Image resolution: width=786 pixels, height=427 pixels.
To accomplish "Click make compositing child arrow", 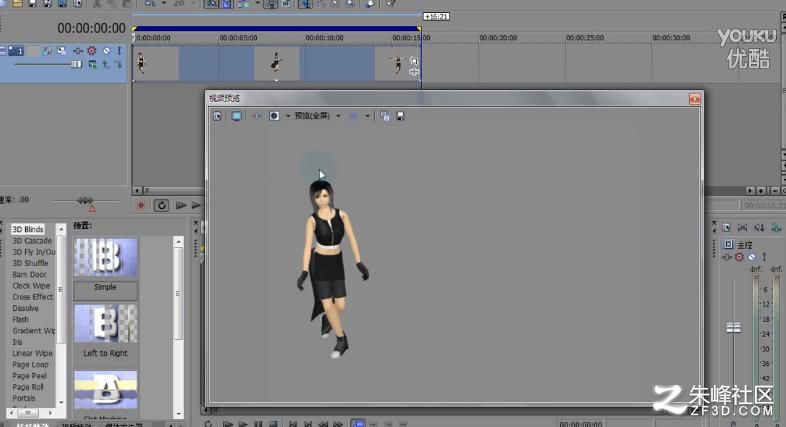I will tap(118, 64).
